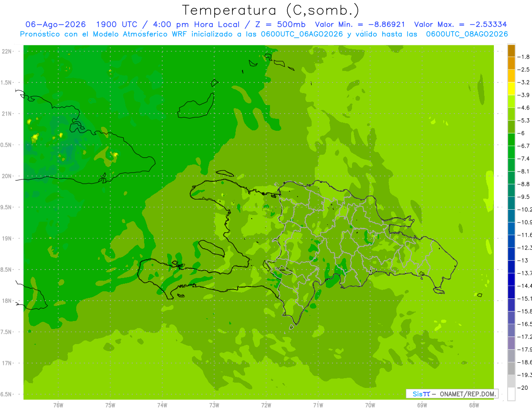Click the '-5.3' colorbar value
This screenshot has width=532, height=411.
tap(524, 120)
